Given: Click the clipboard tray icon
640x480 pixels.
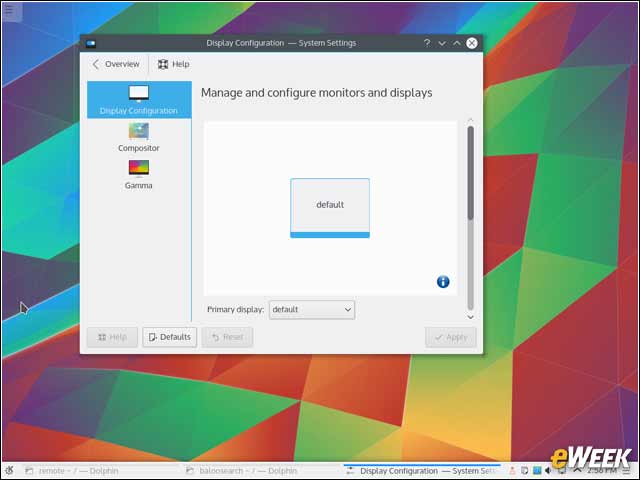Looking at the screenshot, I should (524, 471).
